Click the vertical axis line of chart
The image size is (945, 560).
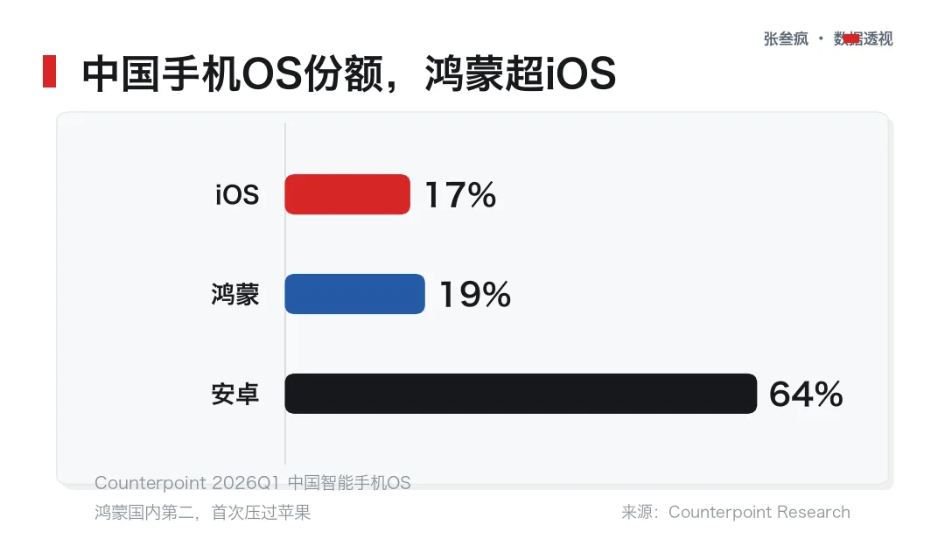285,294
